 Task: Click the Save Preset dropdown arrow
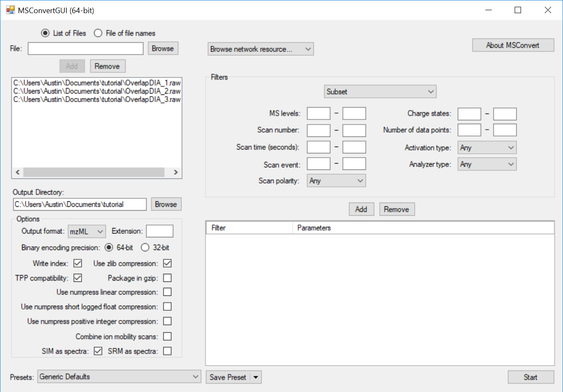point(256,377)
